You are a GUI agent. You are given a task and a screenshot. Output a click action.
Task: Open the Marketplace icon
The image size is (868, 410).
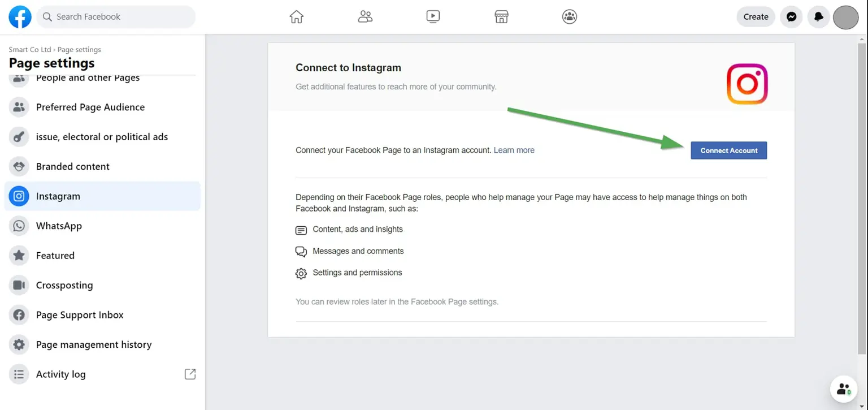click(x=501, y=17)
